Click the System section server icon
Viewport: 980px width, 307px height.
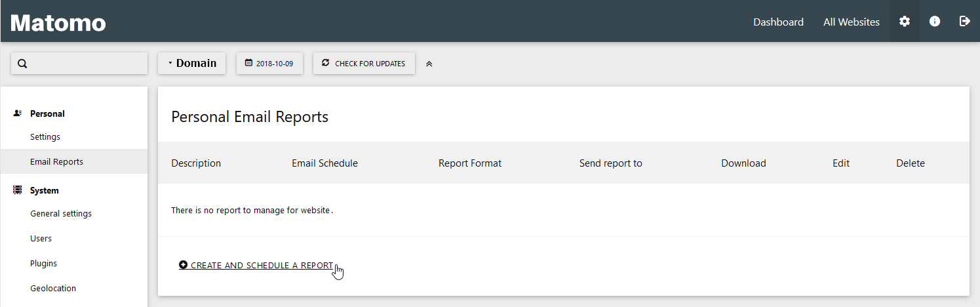click(x=18, y=190)
